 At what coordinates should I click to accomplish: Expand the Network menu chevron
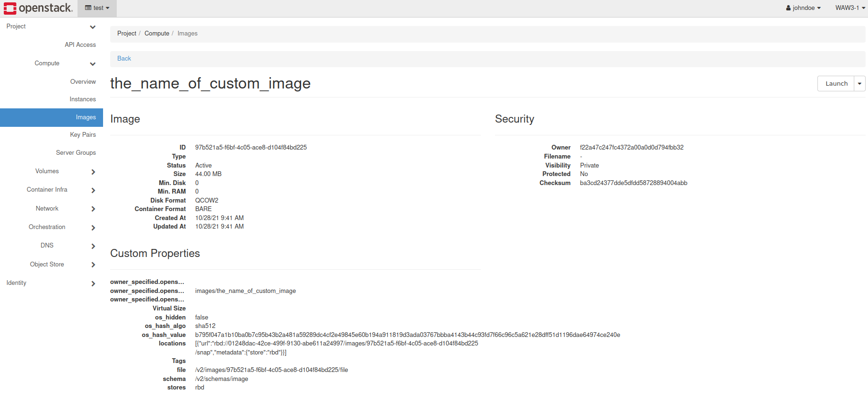coord(93,209)
